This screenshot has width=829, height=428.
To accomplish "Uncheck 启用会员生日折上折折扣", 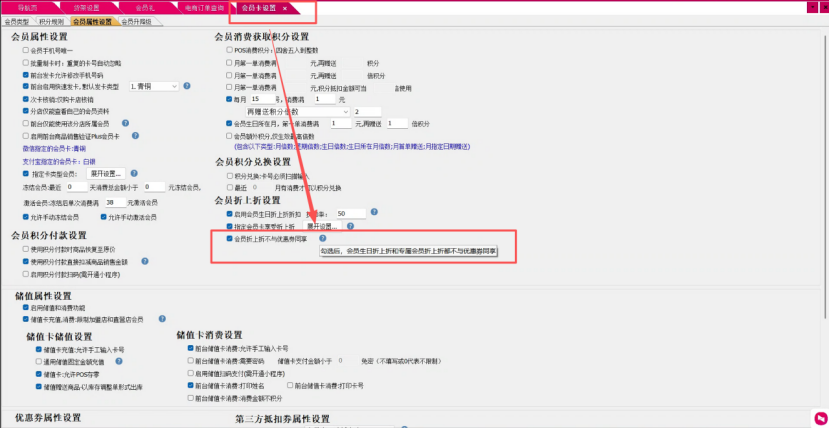I will pyautogui.click(x=229, y=214).
